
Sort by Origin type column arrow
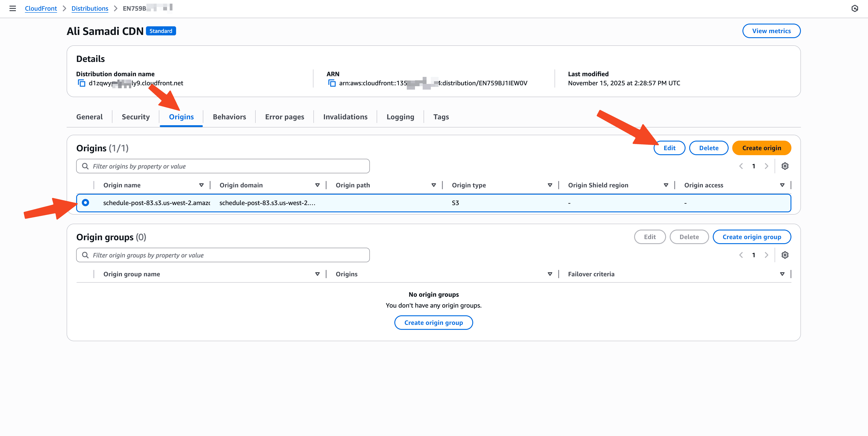click(x=550, y=185)
